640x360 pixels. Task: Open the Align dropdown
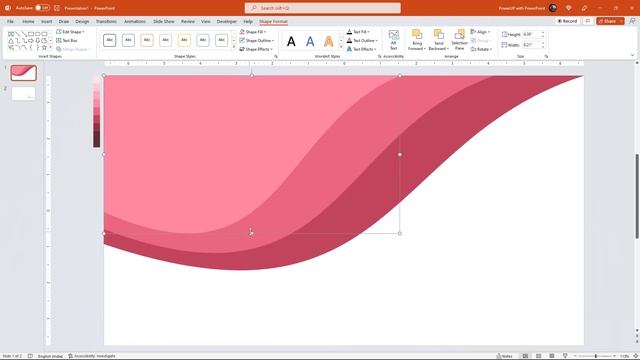[480, 32]
